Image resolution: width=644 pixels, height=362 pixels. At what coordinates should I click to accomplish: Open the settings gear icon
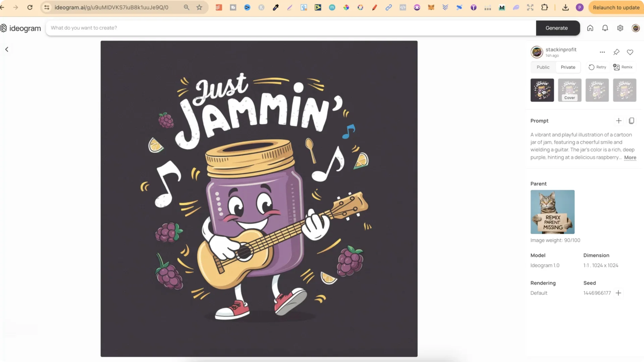point(620,28)
